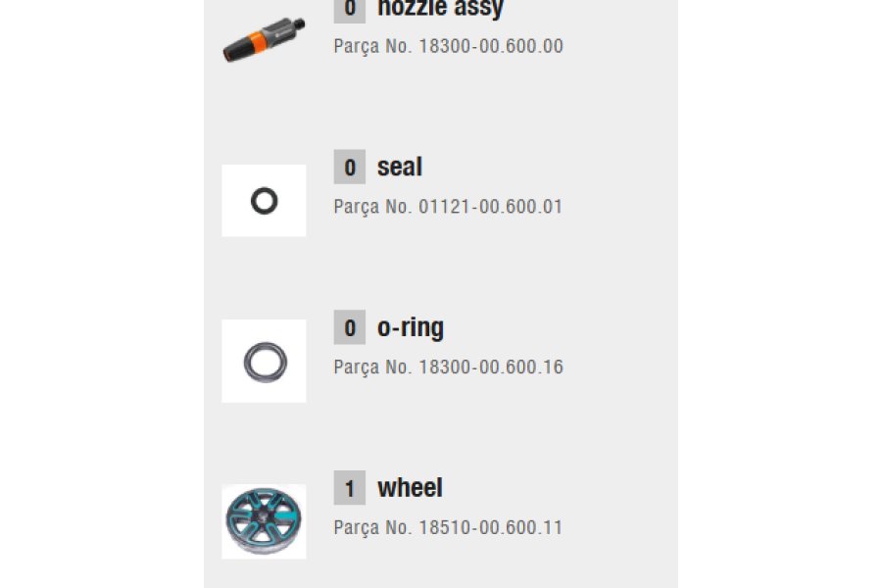Click part number 18300-00.600.00

coord(491,46)
